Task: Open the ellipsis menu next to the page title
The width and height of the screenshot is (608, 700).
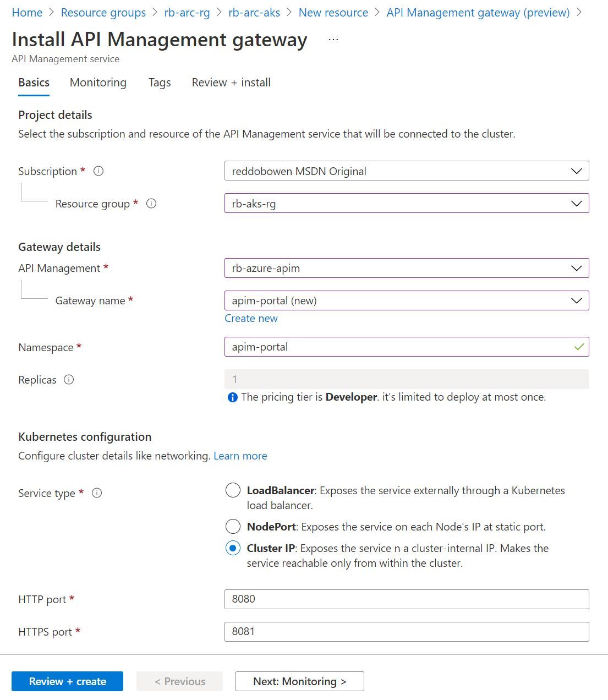Action: point(333,39)
